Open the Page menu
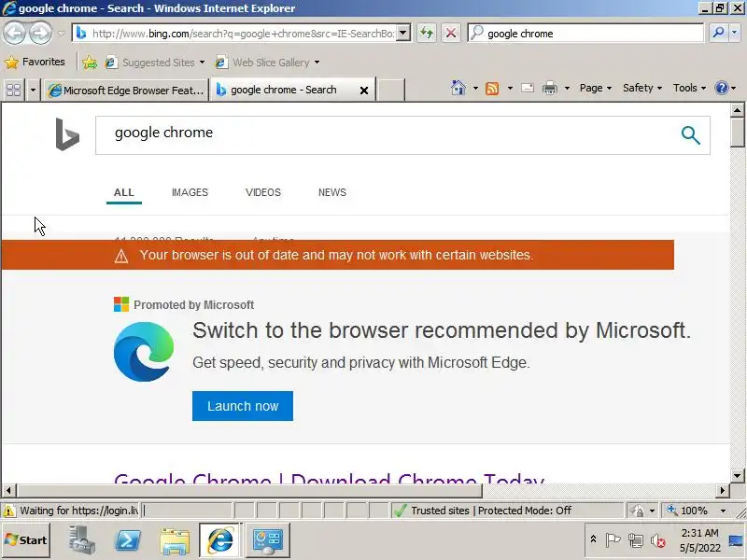Image resolution: width=747 pixels, height=560 pixels. (x=596, y=88)
